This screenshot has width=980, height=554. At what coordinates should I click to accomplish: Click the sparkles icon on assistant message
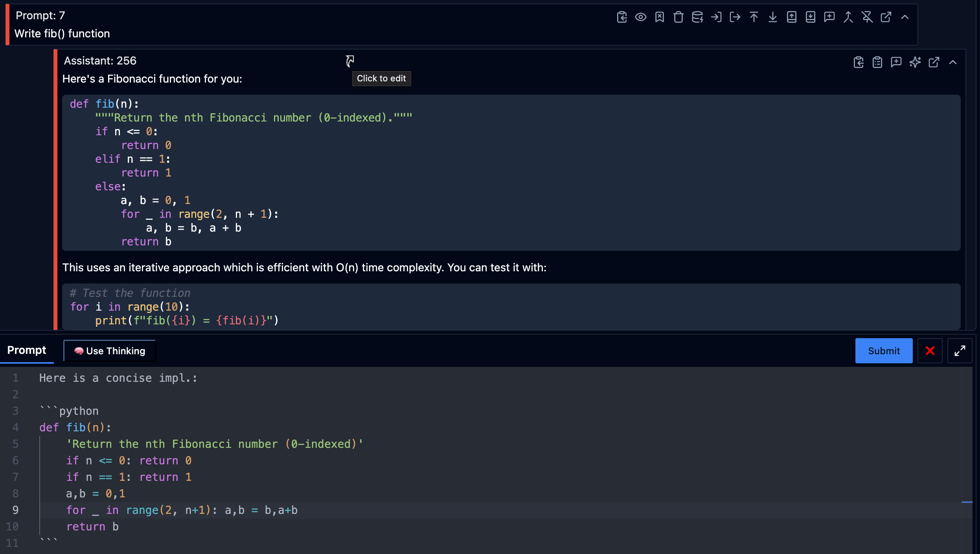pyautogui.click(x=915, y=62)
